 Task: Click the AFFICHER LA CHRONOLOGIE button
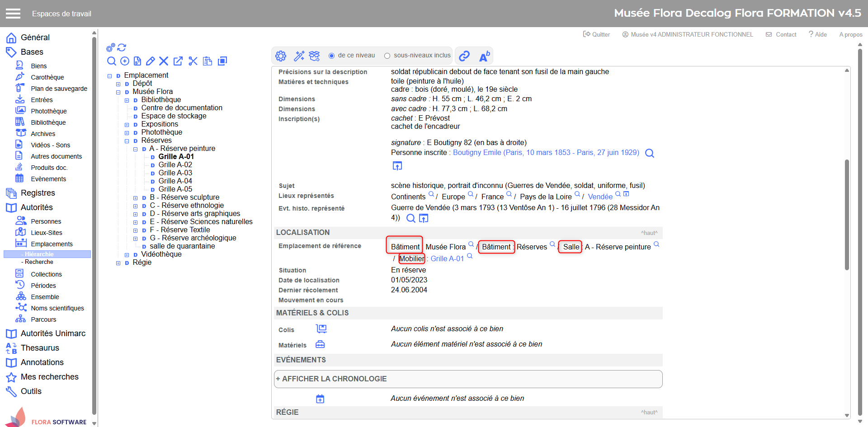(x=468, y=379)
